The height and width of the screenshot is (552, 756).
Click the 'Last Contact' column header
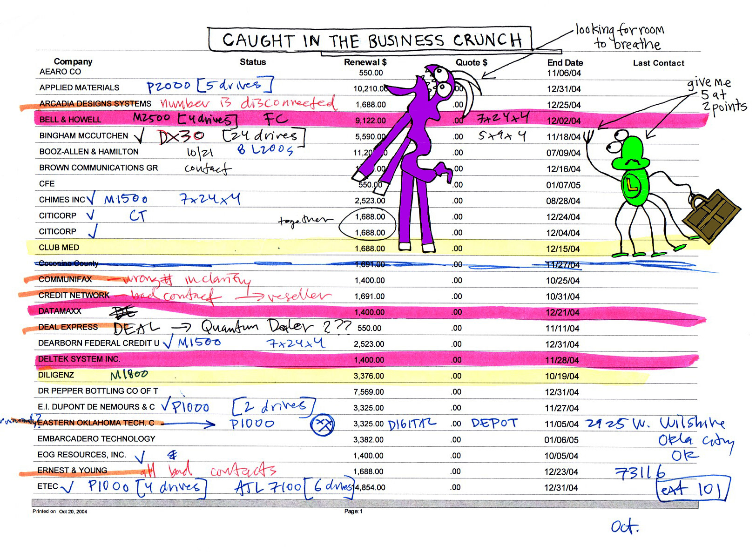point(658,63)
